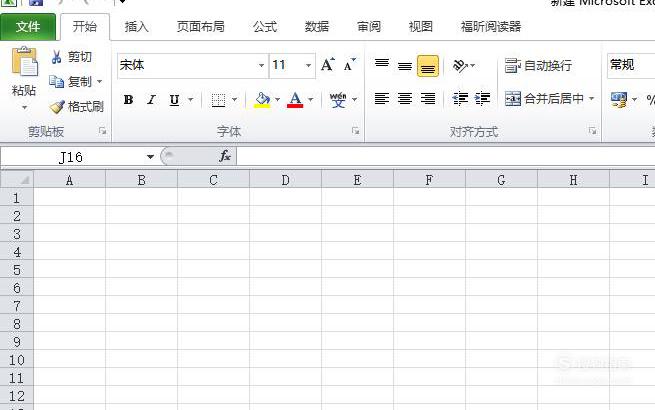Apply red font color A
The width and height of the screenshot is (655, 410).
[x=295, y=99]
